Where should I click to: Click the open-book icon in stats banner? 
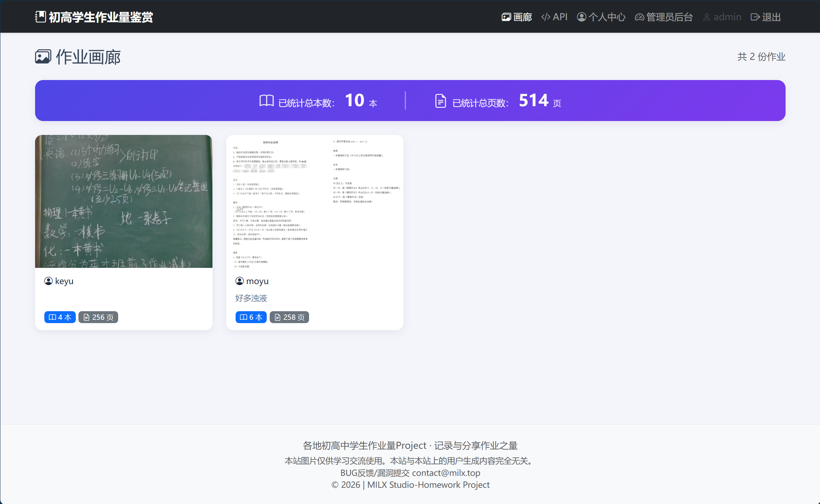point(266,100)
